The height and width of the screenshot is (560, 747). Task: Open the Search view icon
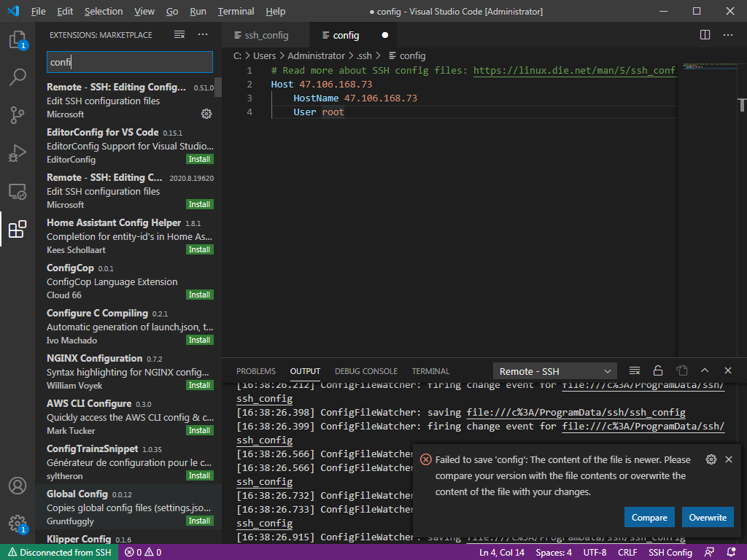[18, 77]
